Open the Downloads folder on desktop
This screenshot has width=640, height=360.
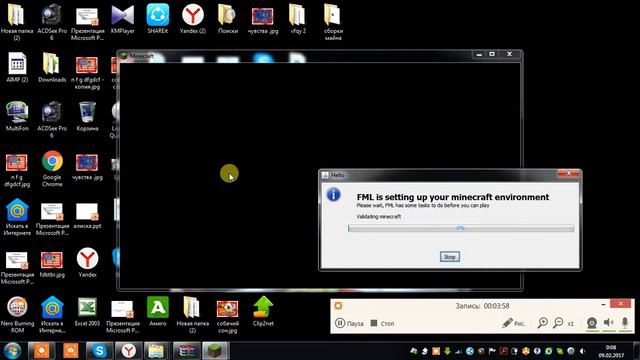click(x=52, y=68)
